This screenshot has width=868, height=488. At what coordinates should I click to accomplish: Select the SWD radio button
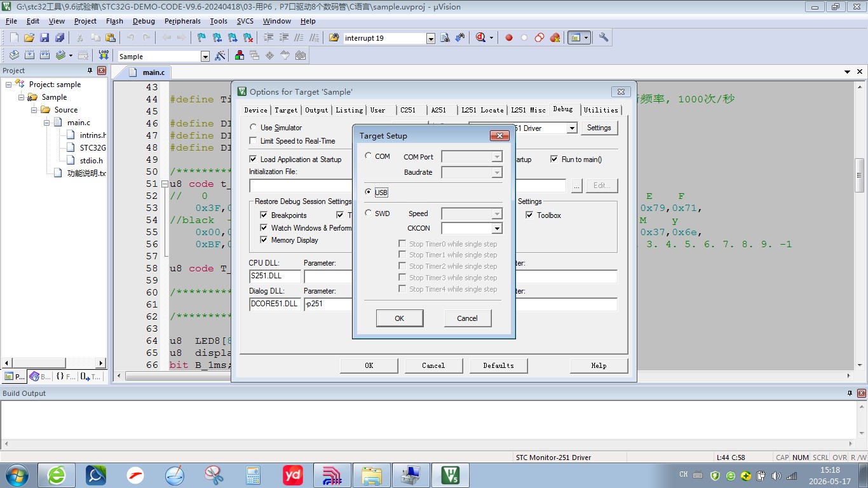[x=369, y=213]
